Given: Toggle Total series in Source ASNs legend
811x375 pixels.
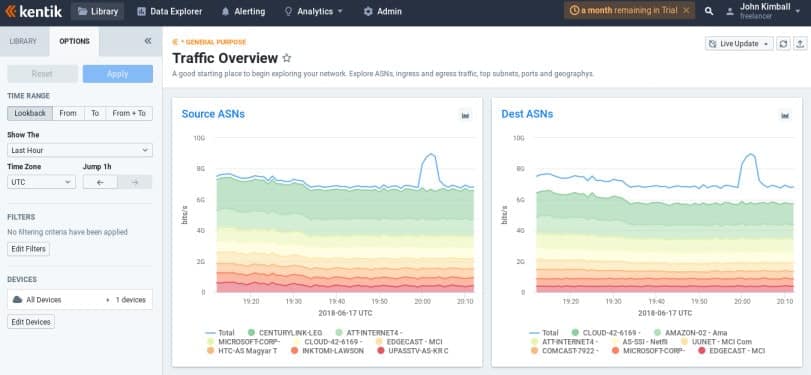Looking at the screenshot, I should 220,333.
